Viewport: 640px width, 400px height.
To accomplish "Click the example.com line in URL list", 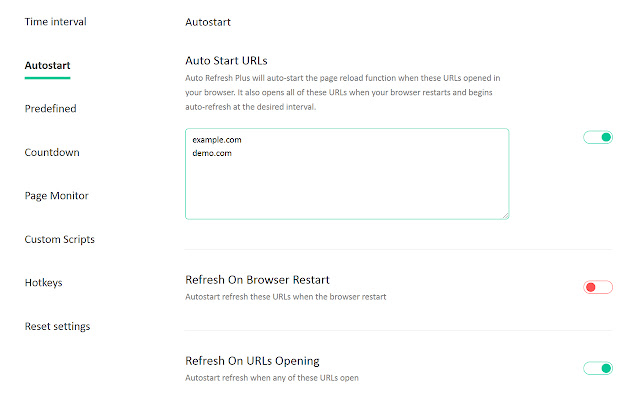I will (215, 141).
